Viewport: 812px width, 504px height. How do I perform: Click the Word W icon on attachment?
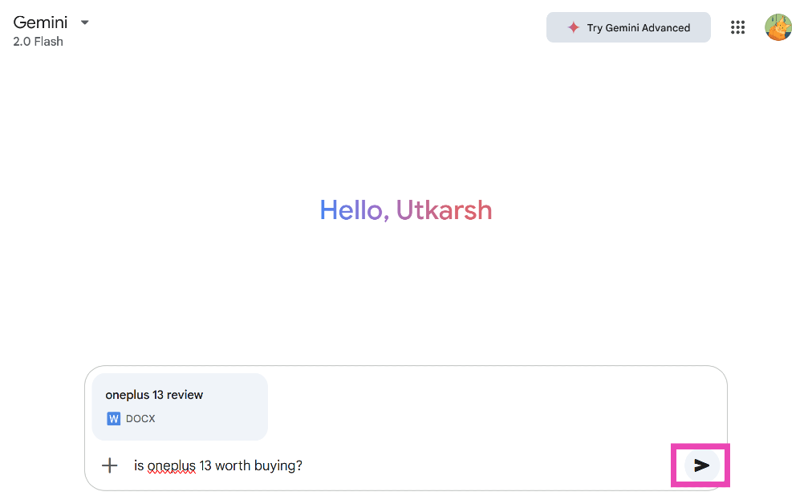point(113,419)
